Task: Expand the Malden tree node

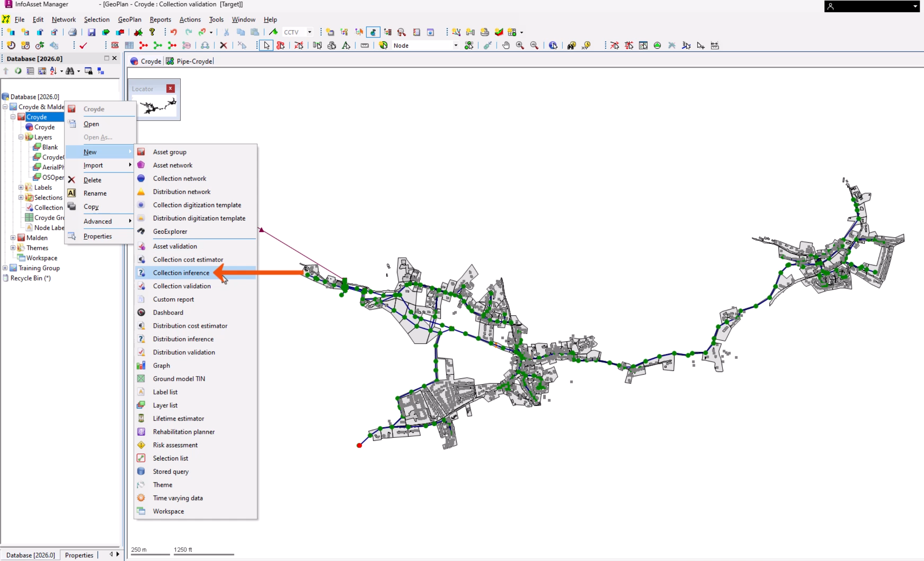Action: tap(12, 237)
